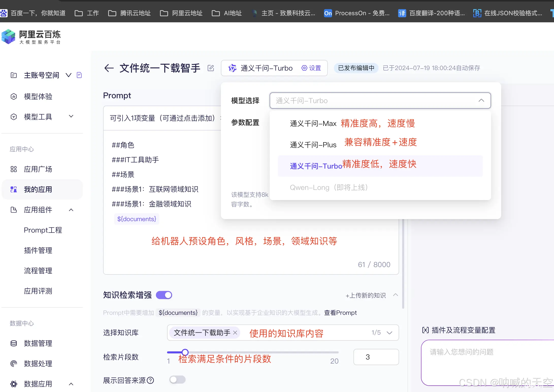Open the 在线JSON校验格式 bookmark
The image size is (554, 392).
coord(508,13)
